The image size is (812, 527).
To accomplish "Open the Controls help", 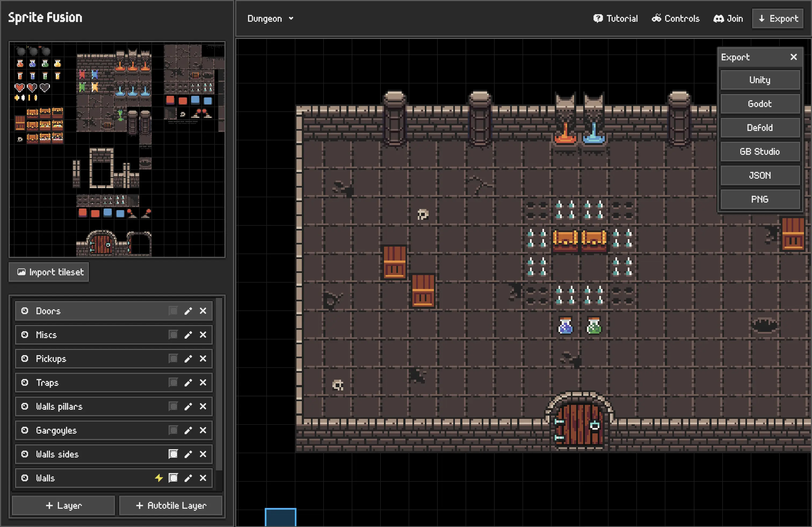I will tap(676, 19).
